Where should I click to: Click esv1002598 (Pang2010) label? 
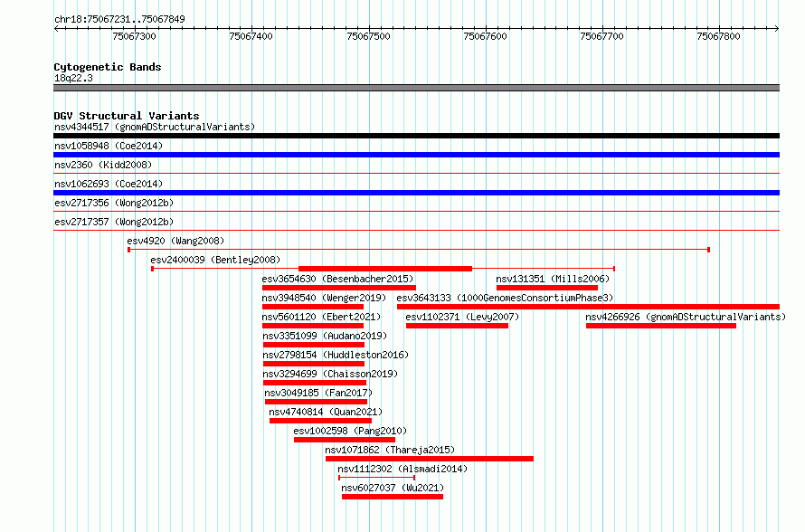pyautogui.click(x=350, y=431)
